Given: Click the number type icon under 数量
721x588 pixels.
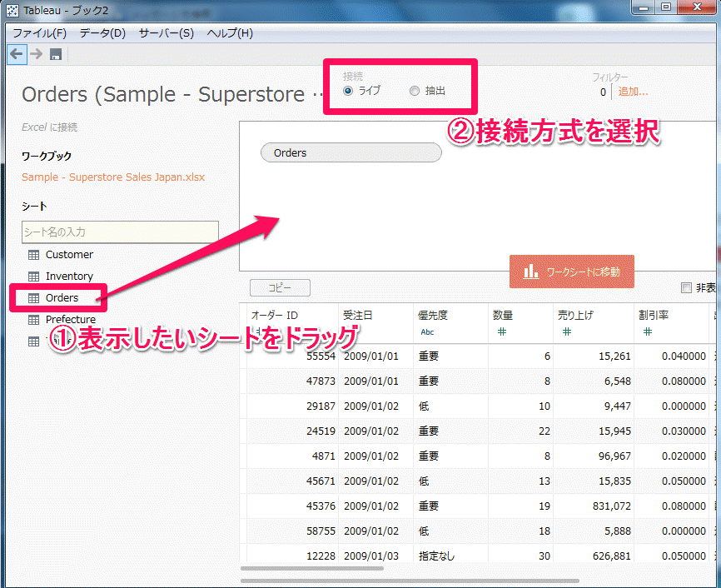Looking at the screenshot, I should click(x=502, y=331).
